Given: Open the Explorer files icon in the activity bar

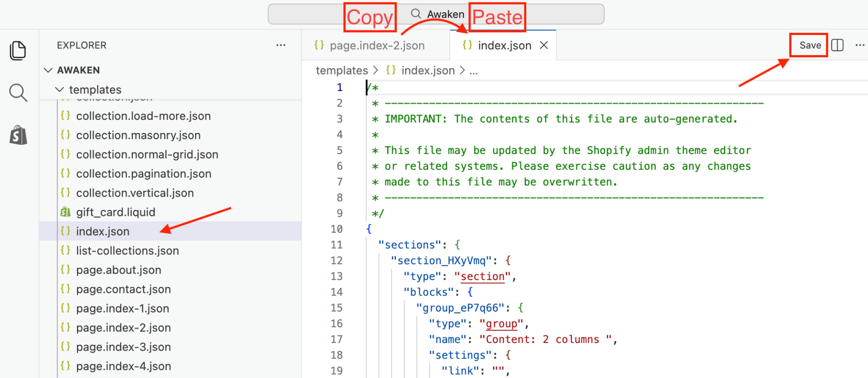Looking at the screenshot, I should coord(18,50).
